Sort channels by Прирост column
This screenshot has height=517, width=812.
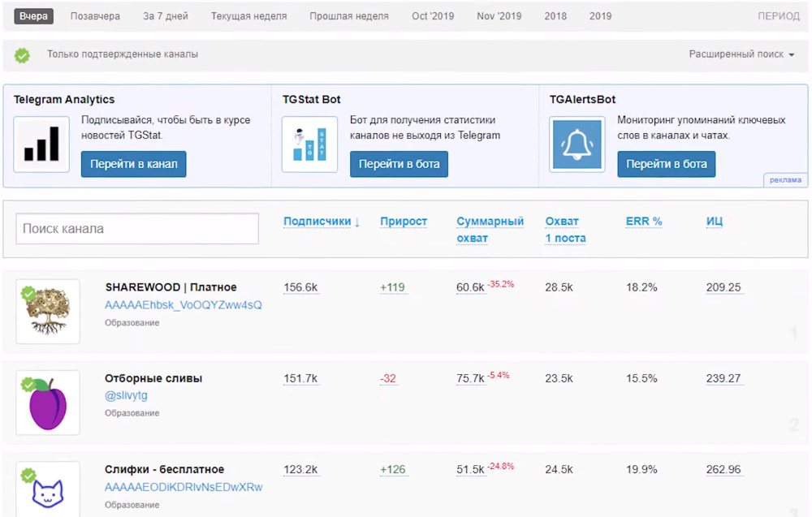404,222
